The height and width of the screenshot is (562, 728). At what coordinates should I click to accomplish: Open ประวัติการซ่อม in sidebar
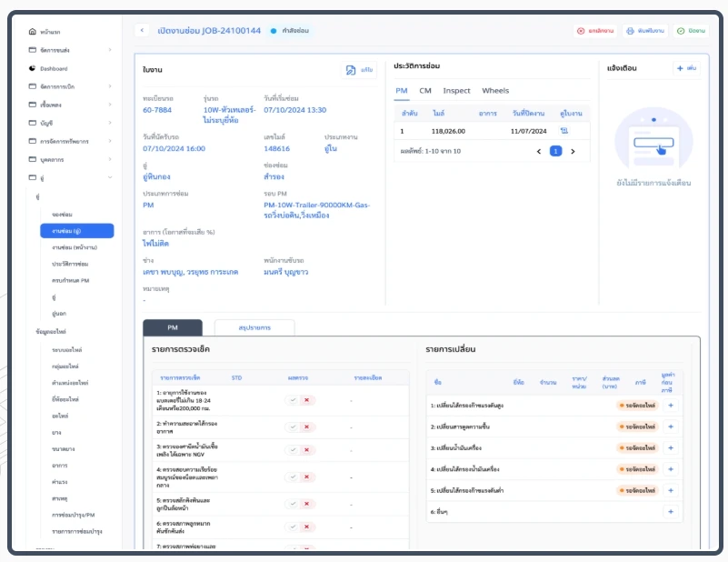coord(70,264)
